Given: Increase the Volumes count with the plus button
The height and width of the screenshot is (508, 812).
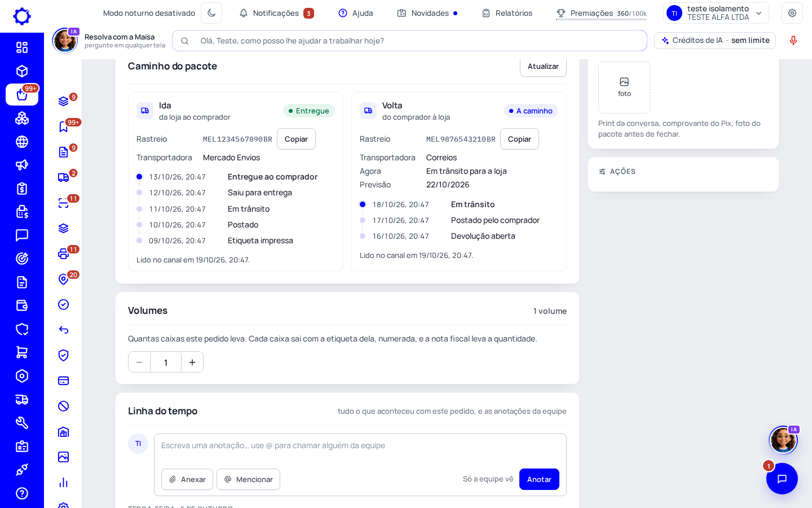Looking at the screenshot, I should [192, 362].
